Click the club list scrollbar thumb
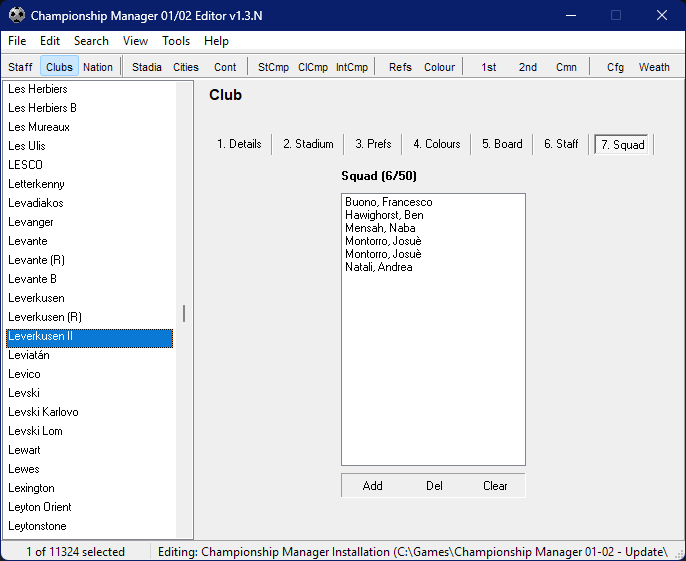 tap(184, 313)
